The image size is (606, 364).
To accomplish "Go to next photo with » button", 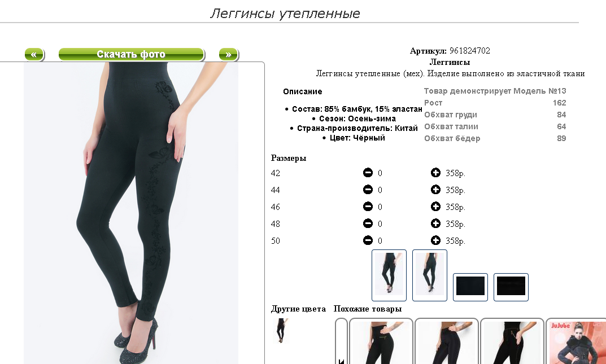I will 228,54.
